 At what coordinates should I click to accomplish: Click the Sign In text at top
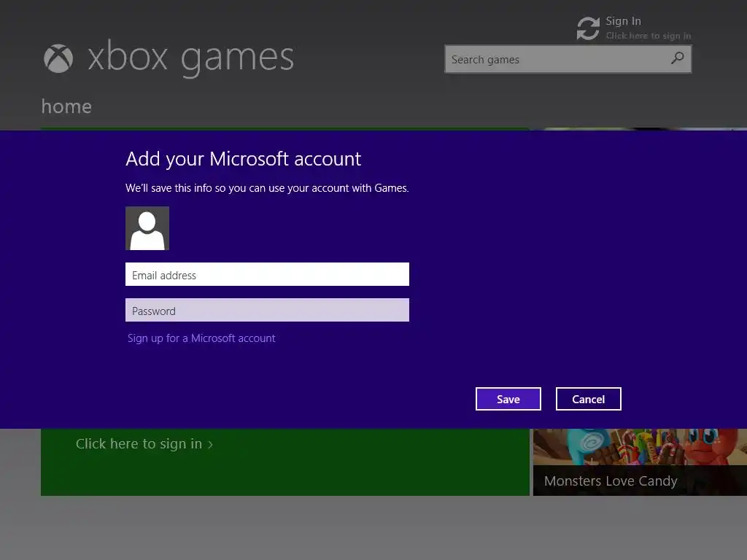coord(623,21)
